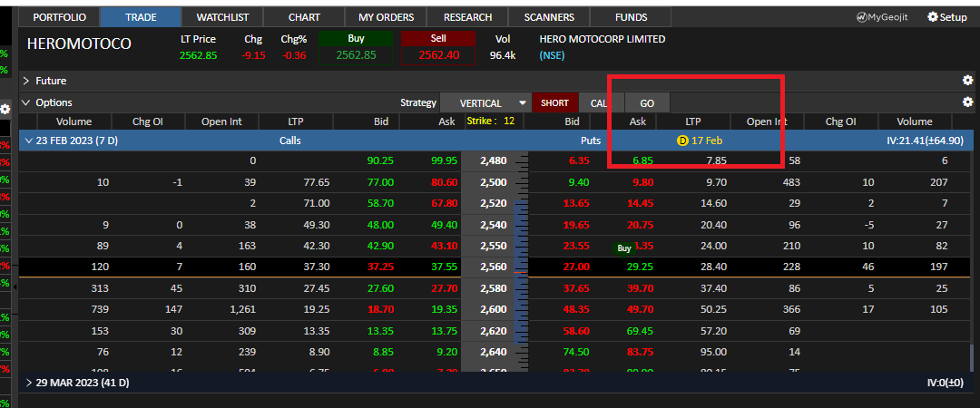Open the WATCHLIST tab
The image size is (980, 408).
222,17
